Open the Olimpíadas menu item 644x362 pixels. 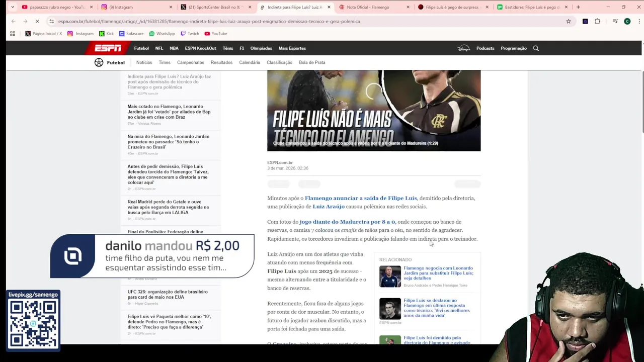click(x=261, y=48)
